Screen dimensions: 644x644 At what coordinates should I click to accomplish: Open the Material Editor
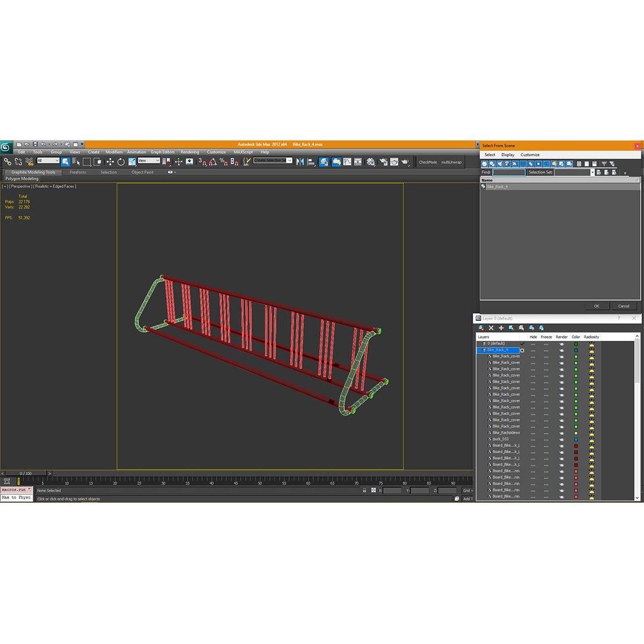(x=371, y=162)
